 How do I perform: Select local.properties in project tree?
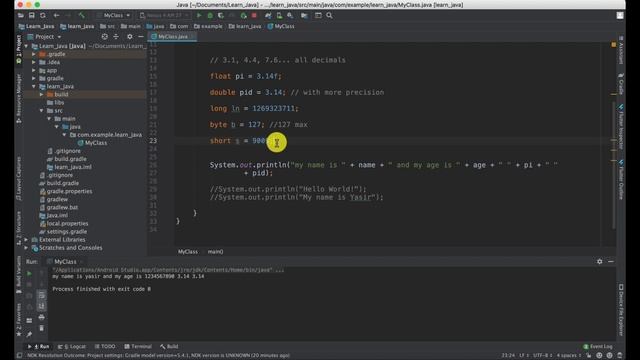click(64, 224)
